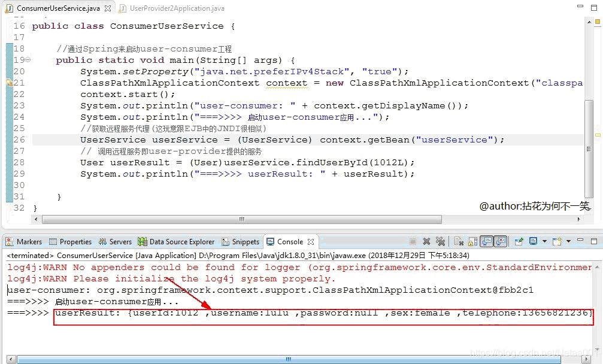Collapse the main method fold at line 19
The width and height of the screenshot is (603, 364).
tap(28, 60)
